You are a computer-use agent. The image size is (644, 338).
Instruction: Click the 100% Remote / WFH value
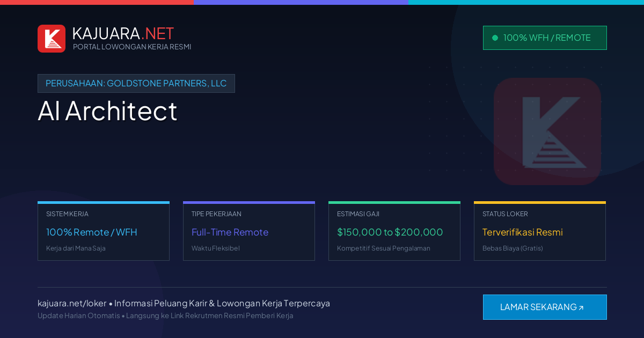point(92,232)
